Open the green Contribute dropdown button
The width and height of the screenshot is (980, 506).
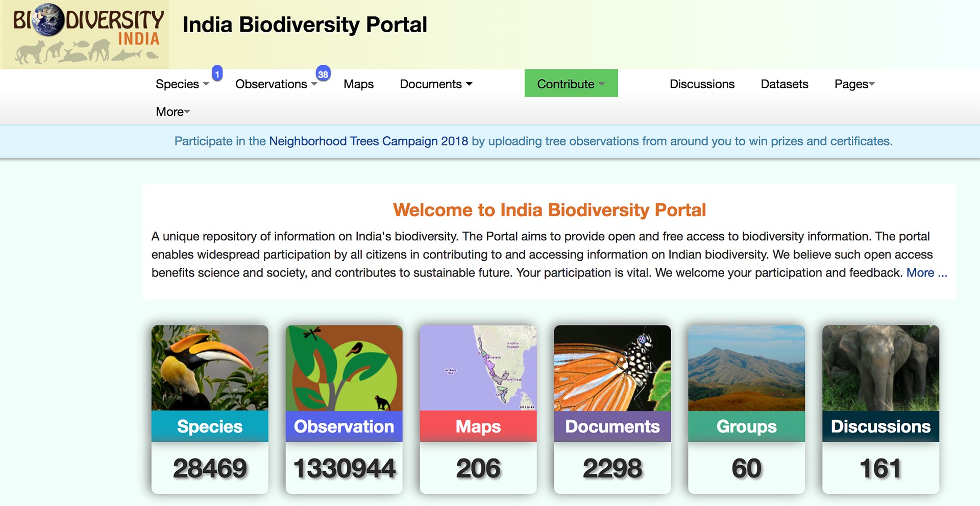click(571, 83)
